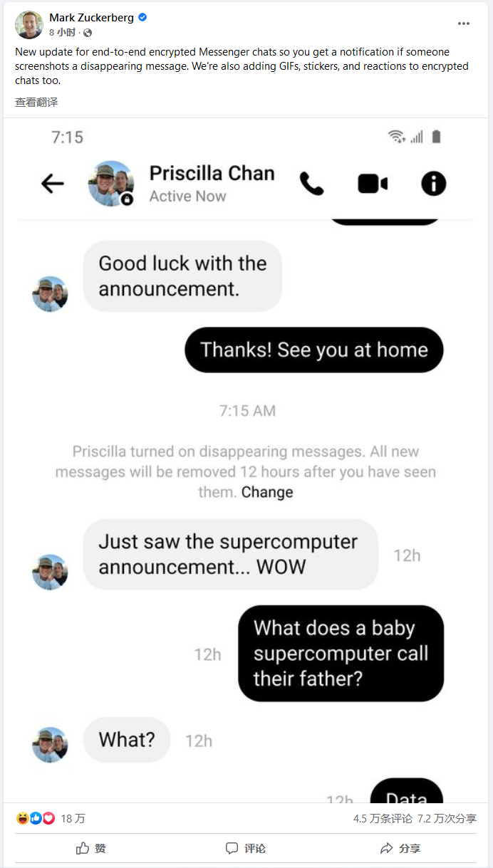This screenshot has height=868, width=493.
Task: Click the red heart love reaction icon
Action: tap(48, 818)
